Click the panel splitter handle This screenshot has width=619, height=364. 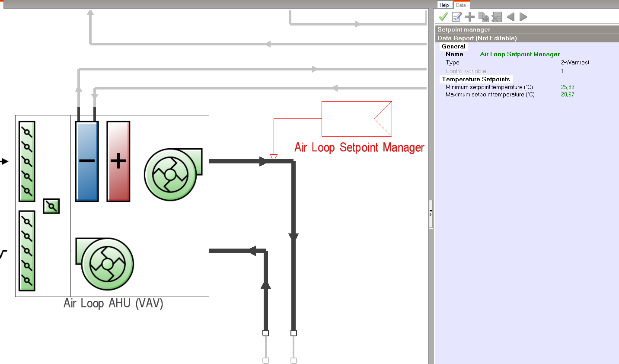[x=431, y=214]
